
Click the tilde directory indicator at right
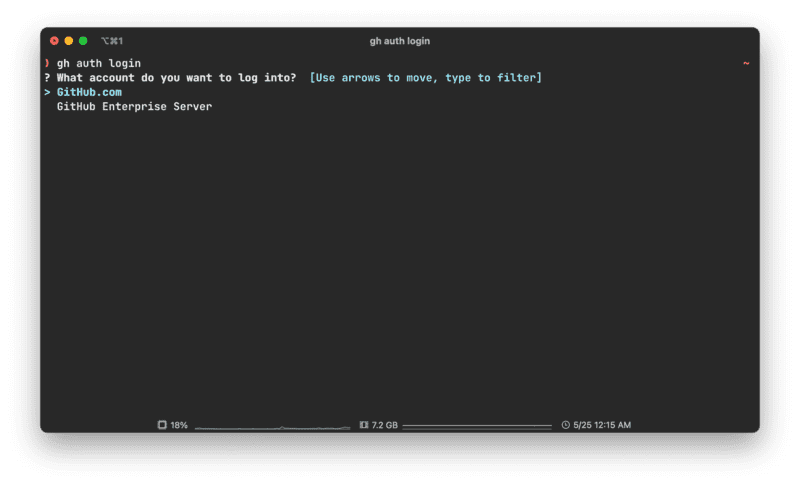(x=746, y=63)
